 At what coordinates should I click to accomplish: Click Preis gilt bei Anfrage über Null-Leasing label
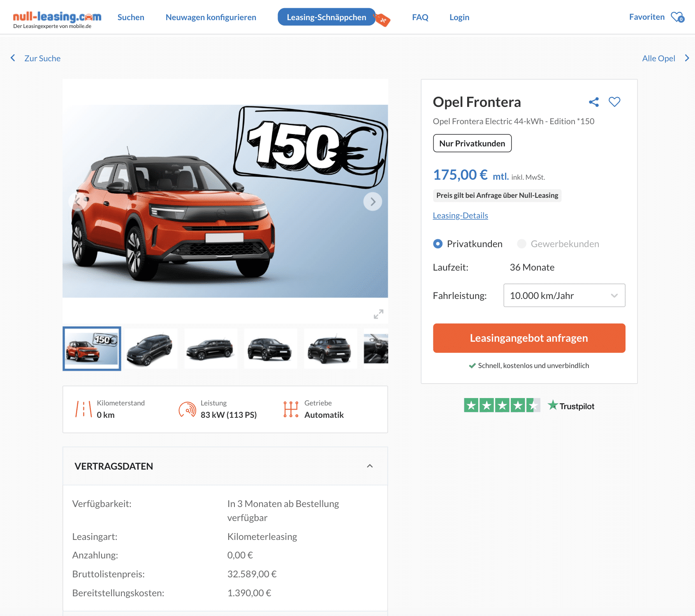(x=497, y=195)
